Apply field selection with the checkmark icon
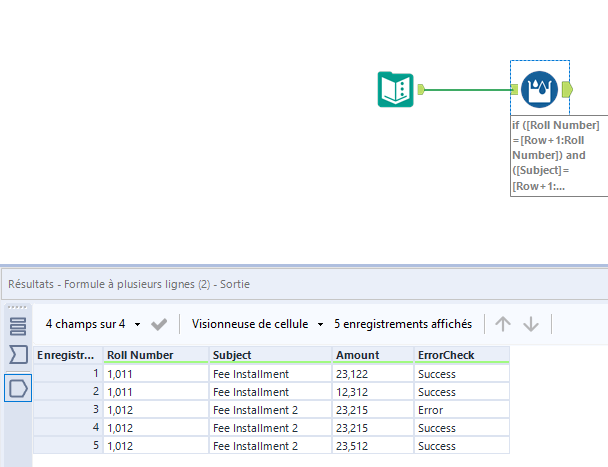 click(158, 324)
